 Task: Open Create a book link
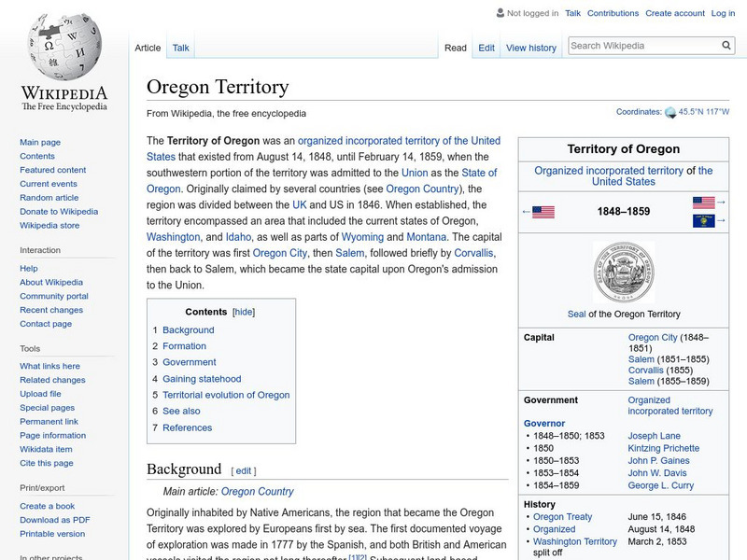48,506
